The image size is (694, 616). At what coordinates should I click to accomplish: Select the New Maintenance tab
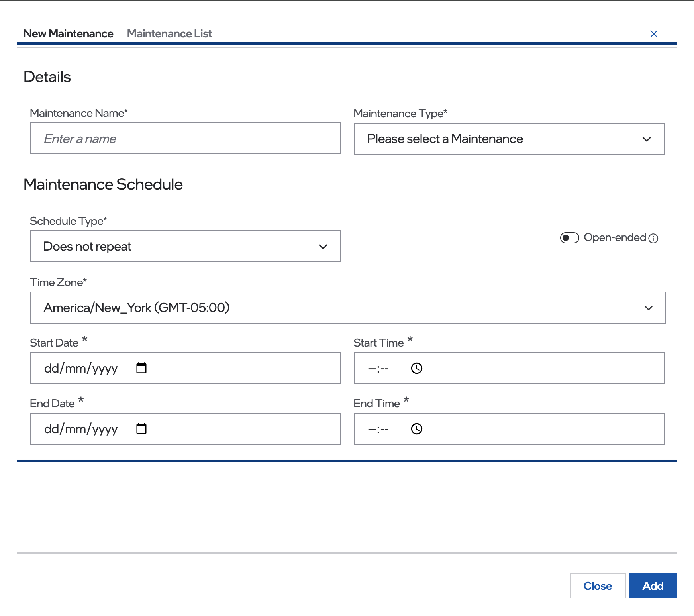pos(68,34)
